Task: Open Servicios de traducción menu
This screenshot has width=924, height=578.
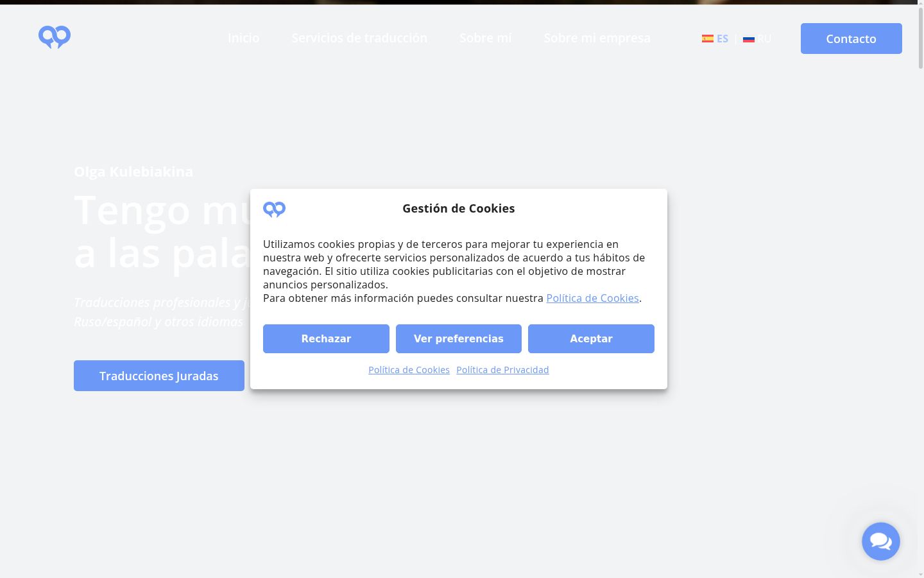Action: (x=359, y=38)
